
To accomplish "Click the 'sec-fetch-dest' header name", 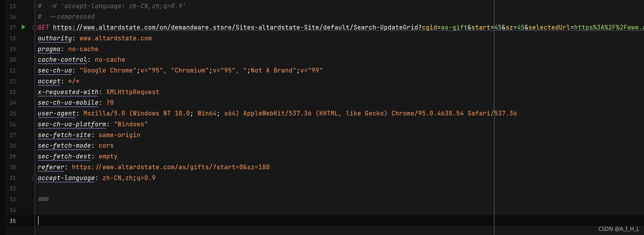I will 64,156.
